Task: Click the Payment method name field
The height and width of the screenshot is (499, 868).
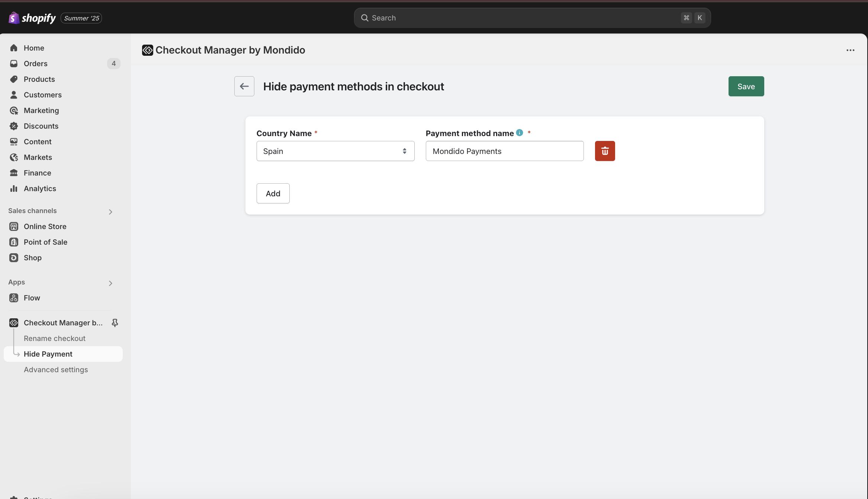Action: [505, 151]
